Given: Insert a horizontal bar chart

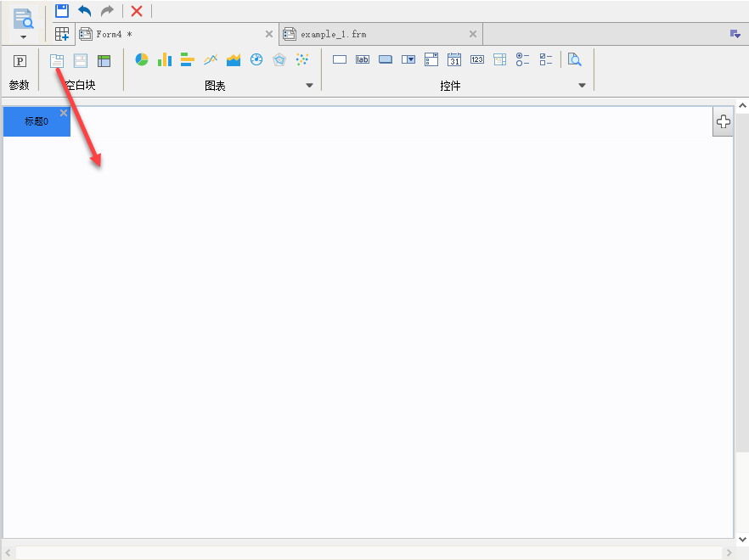Looking at the screenshot, I should 187,59.
